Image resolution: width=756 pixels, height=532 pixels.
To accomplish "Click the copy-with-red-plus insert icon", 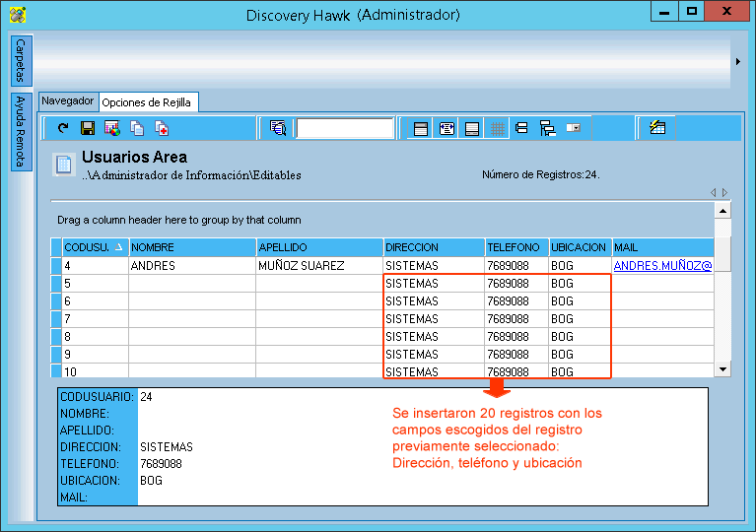I will pos(162,128).
